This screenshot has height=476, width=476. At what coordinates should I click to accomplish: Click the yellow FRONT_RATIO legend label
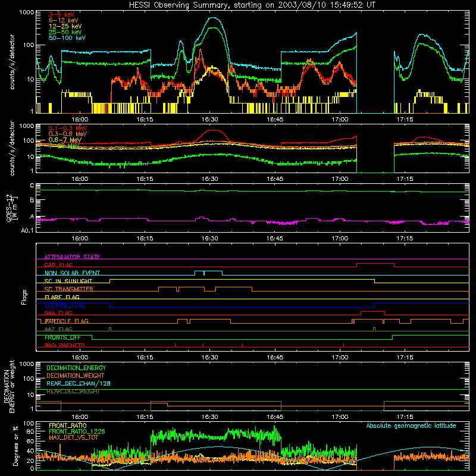point(68,425)
